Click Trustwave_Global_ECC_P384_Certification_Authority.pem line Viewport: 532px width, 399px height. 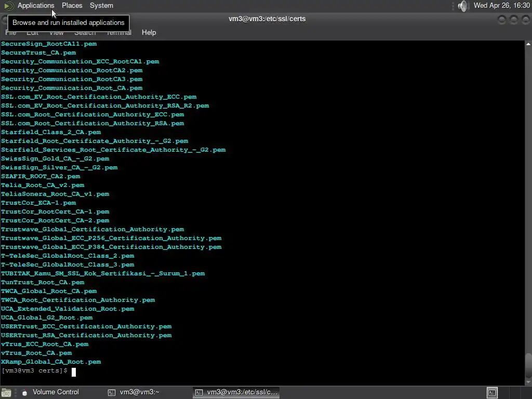point(111,247)
